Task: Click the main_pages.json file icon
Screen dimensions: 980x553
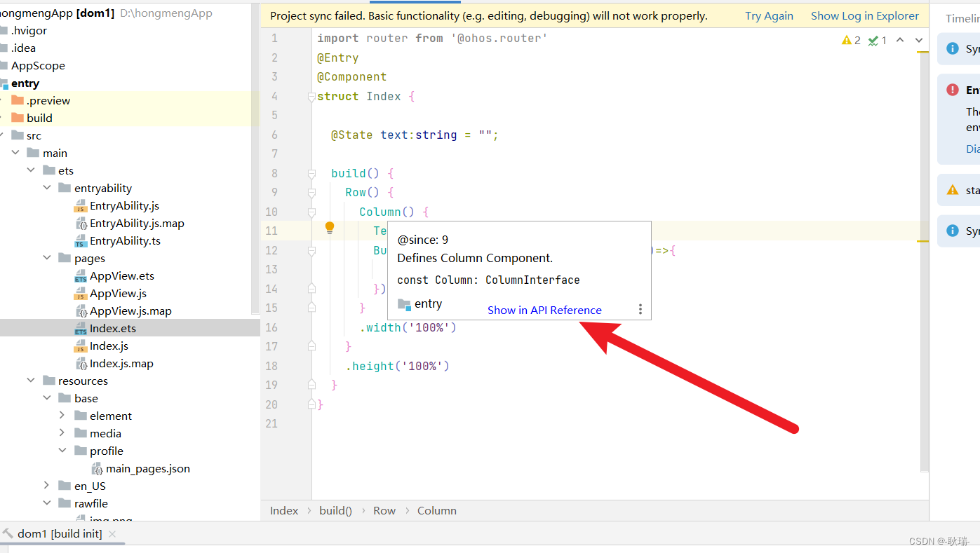Action: coord(98,468)
